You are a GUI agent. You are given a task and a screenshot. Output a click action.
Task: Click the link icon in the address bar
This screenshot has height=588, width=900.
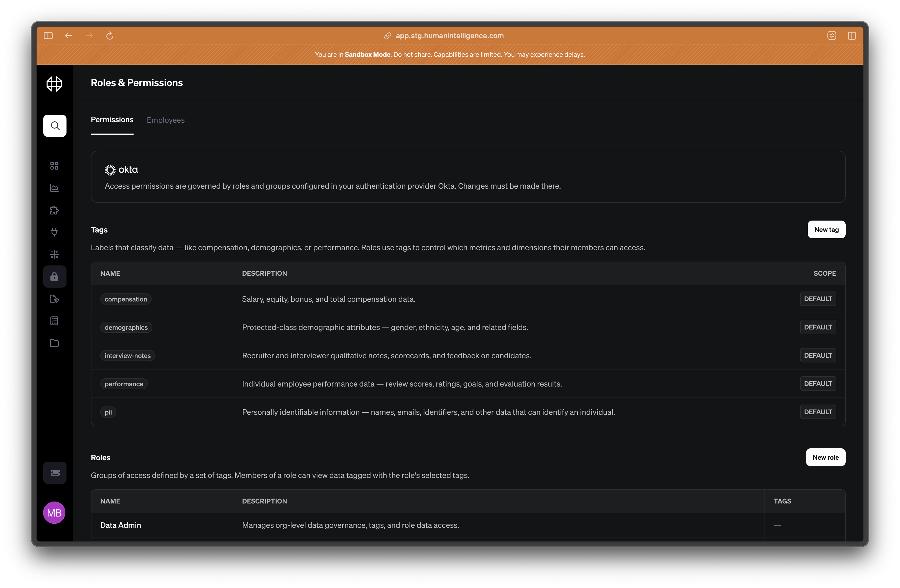tap(388, 35)
